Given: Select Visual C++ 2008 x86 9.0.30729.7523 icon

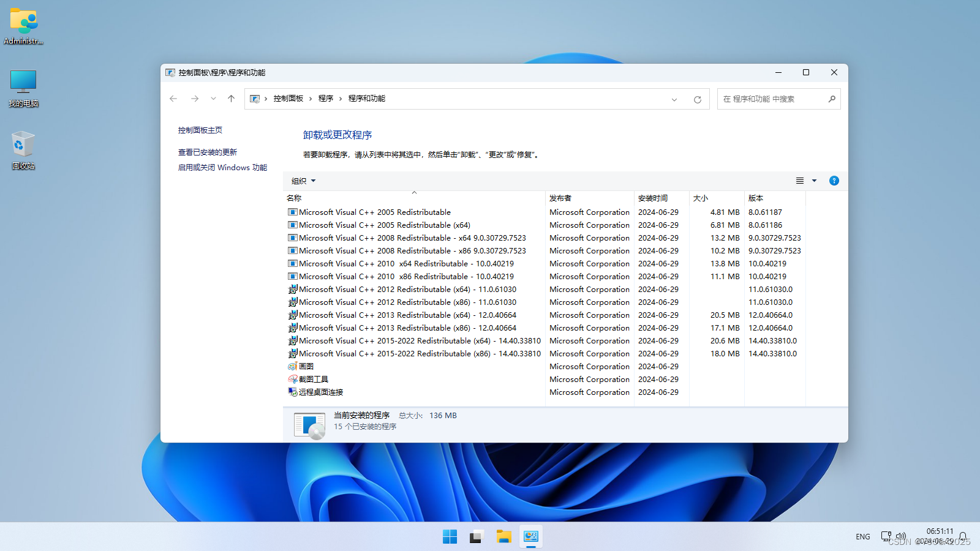Looking at the screenshot, I should click(x=293, y=251).
